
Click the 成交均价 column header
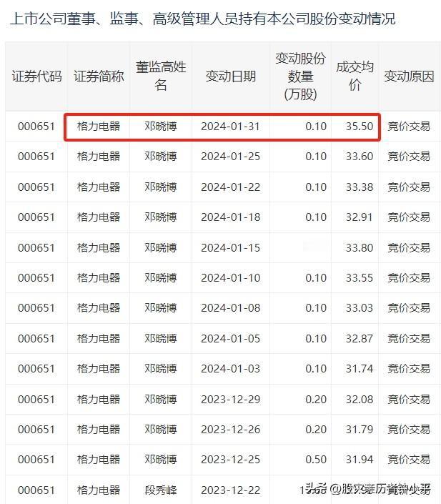tap(355, 76)
